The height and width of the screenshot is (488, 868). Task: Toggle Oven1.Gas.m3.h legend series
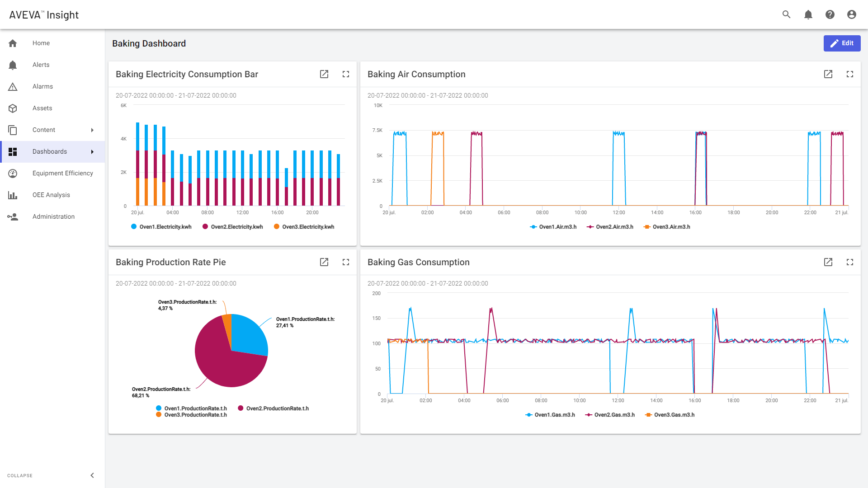[550, 415]
